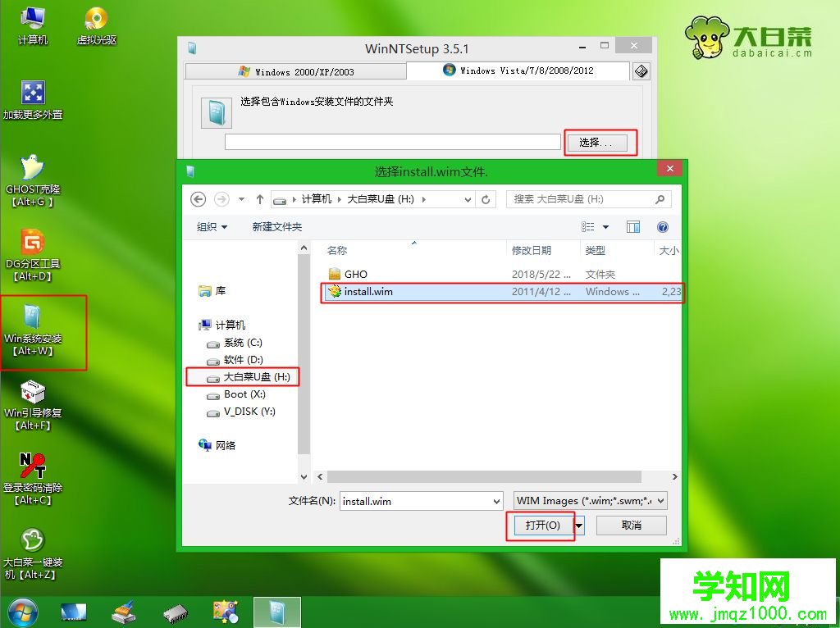Click the 选择 button in WinNTSetup

[600, 142]
